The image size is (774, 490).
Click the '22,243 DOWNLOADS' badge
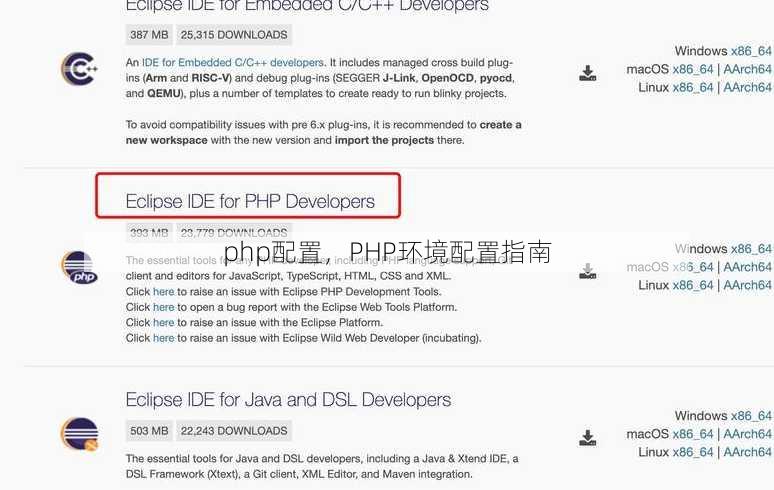(234, 431)
